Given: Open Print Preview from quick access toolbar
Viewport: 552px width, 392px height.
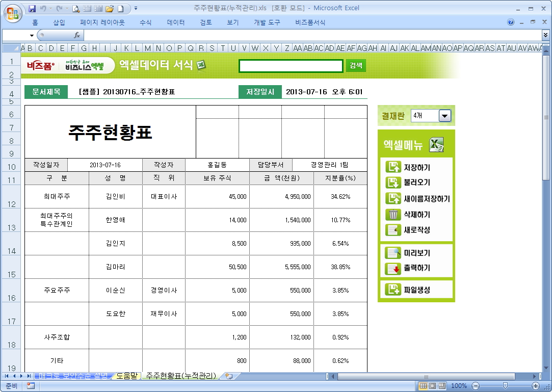Looking at the screenshot, I should tap(76, 9).
